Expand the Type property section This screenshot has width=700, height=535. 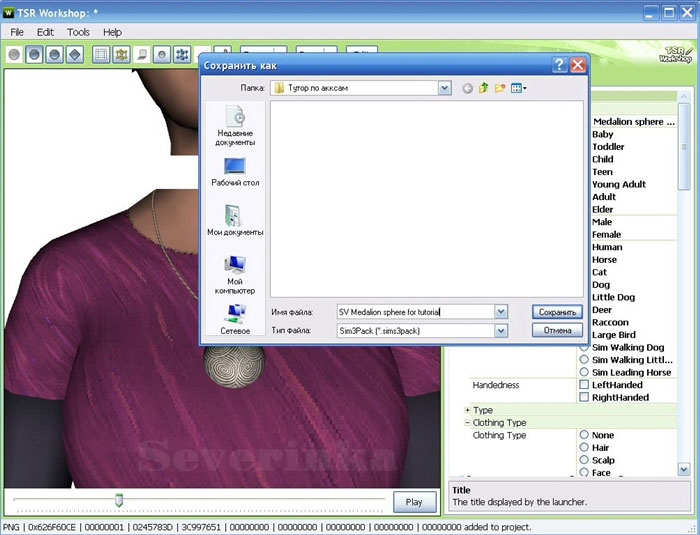pos(468,410)
